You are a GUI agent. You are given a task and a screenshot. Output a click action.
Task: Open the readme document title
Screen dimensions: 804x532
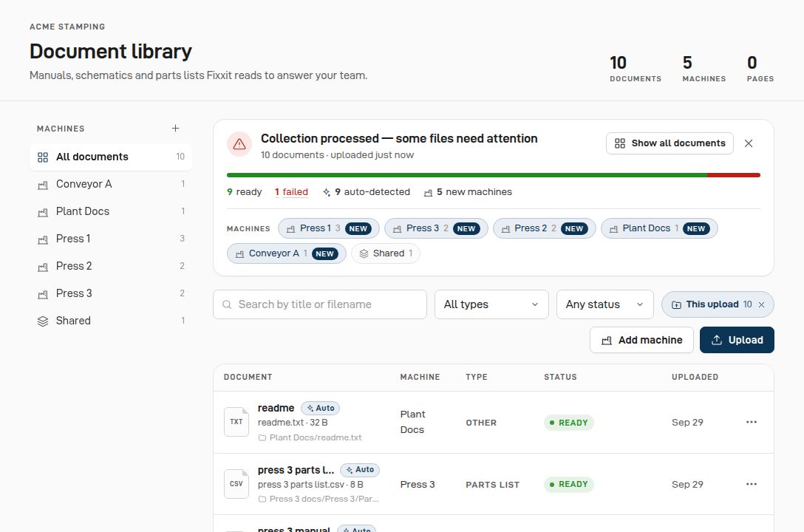(x=276, y=408)
